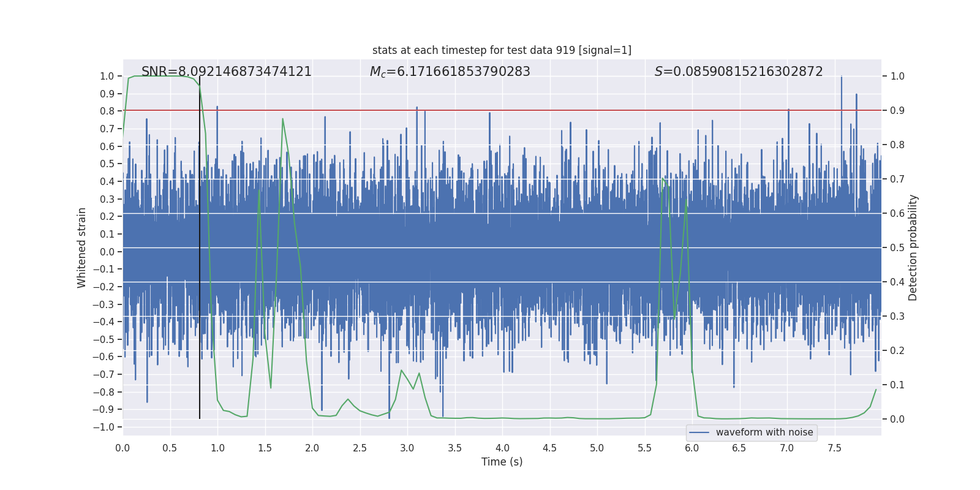
Task: Click the black vertical marker line
Action: [x=200, y=247]
